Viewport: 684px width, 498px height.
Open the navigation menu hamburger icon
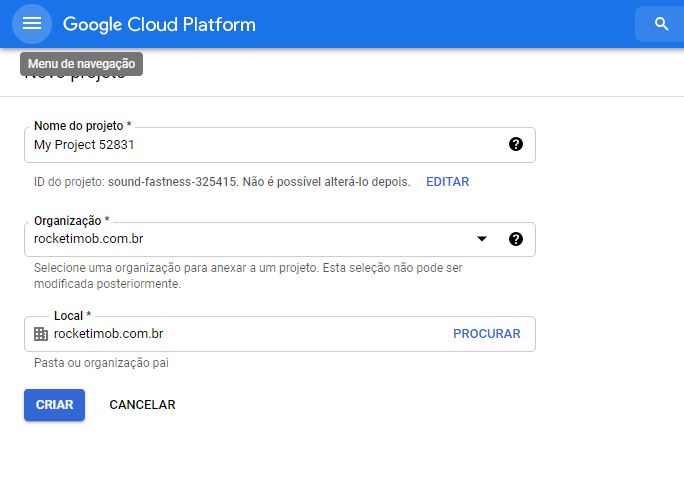tap(32, 24)
